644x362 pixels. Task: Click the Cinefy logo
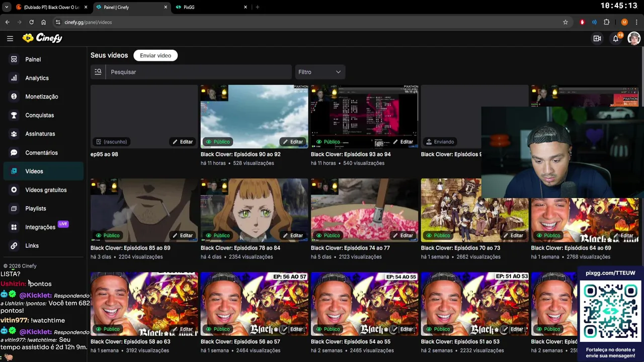(42, 38)
